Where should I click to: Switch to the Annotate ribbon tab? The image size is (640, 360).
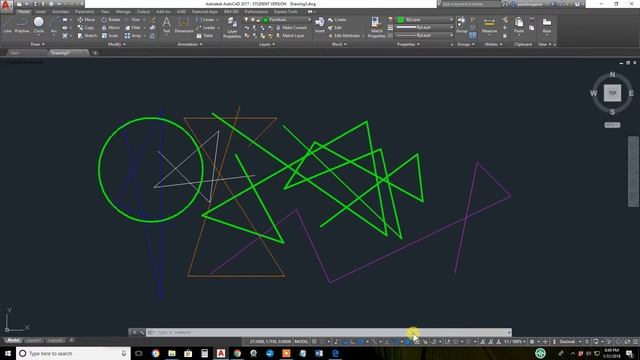coord(60,12)
